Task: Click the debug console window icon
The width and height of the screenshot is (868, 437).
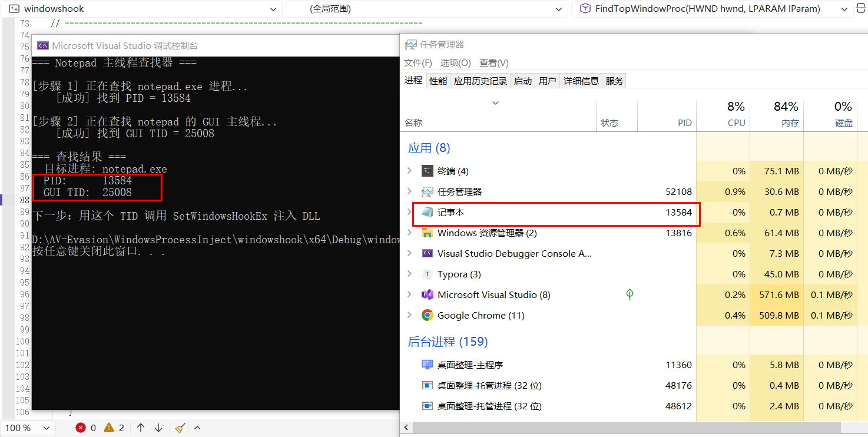Action: point(42,45)
